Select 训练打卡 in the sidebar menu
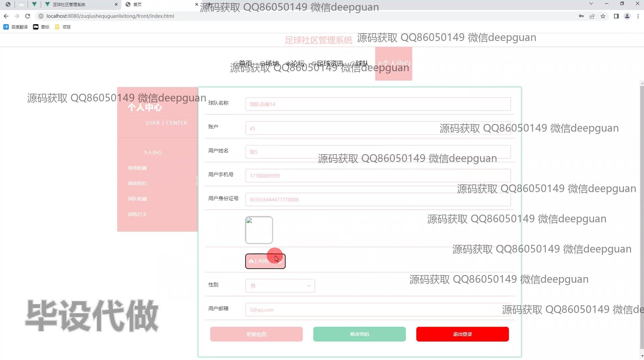Screen dimensions: 644x360 137,214
